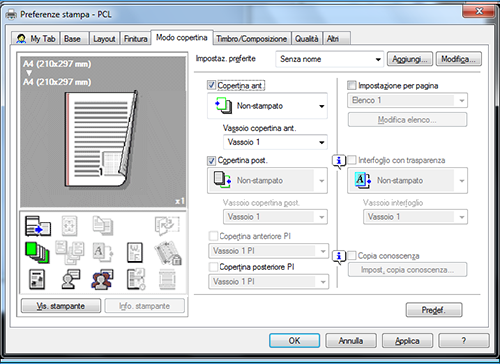Select the Modo copertina tab
The width and height of the screenshot is (500, 364).
click(182, 37)
